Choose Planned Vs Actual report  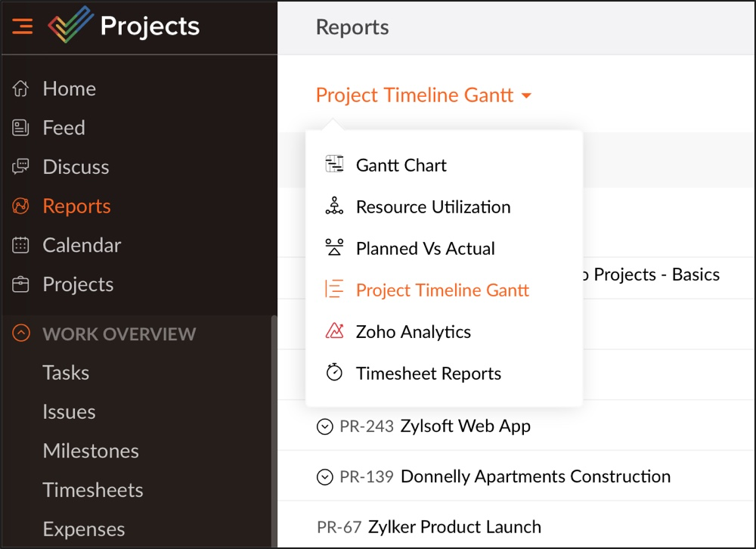point(426,248)
